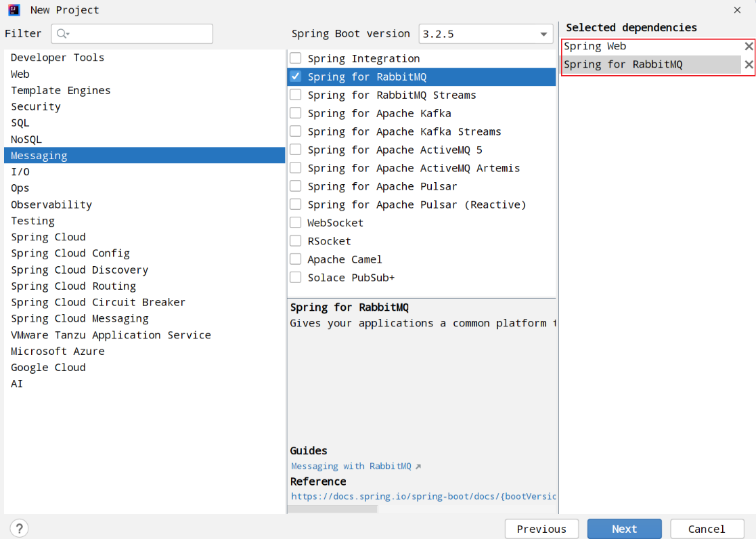Remove Spring for RabbitMQ from selected dependencies
The height and width of the screenshot is (539, 756).
coord(749,64)
